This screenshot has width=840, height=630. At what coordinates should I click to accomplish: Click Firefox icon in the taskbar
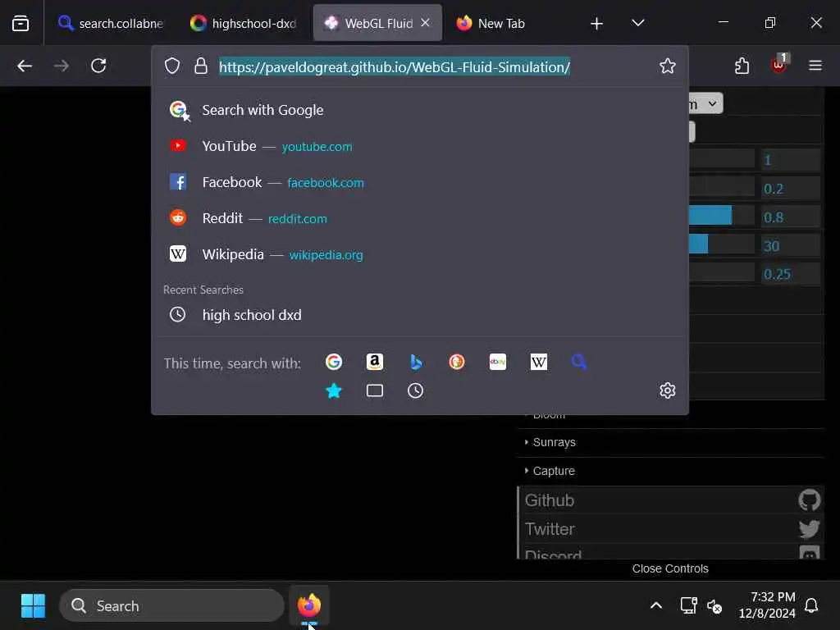tap(309, 606)
